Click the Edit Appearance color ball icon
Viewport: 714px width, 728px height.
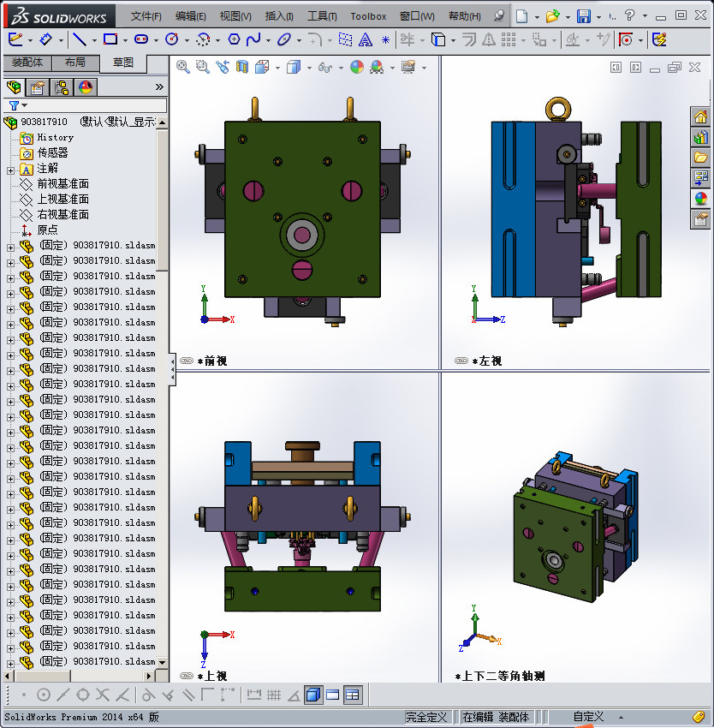click(x=356, y=68)
